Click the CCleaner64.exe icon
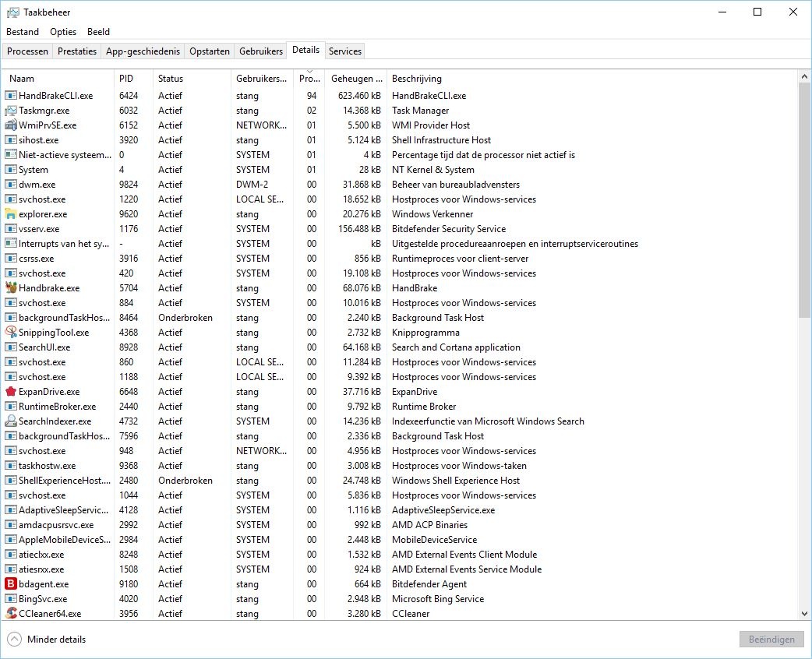 10,614
